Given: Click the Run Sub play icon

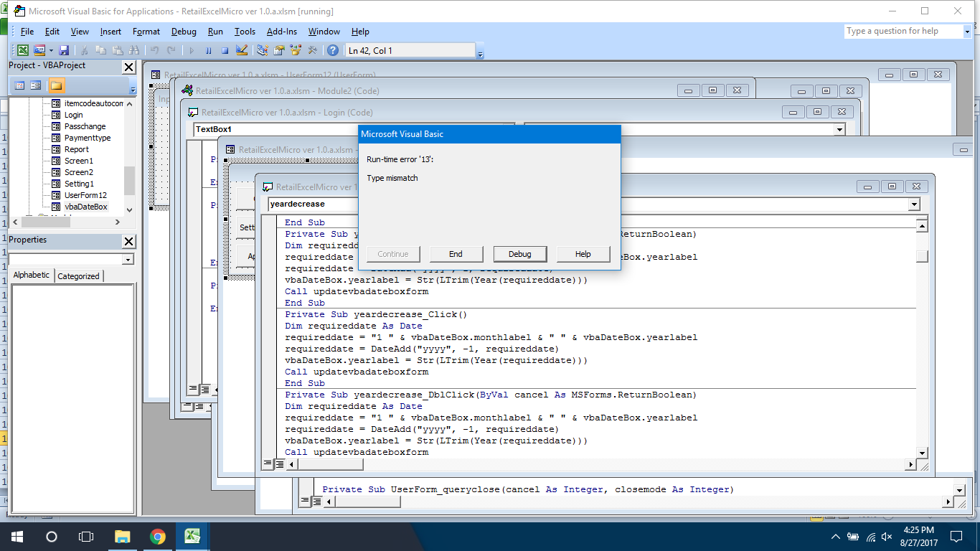Looking at the screenshot, I should (x=192, y=50).
